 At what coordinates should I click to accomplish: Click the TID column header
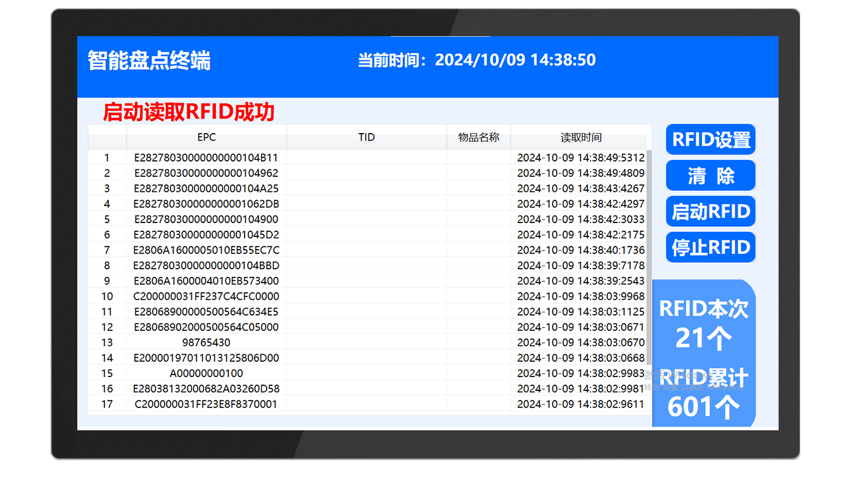click(x=366, y=137)
